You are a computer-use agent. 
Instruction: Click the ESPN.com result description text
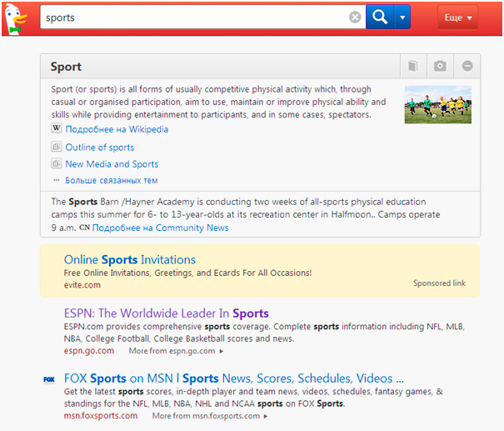coord(264,333)
